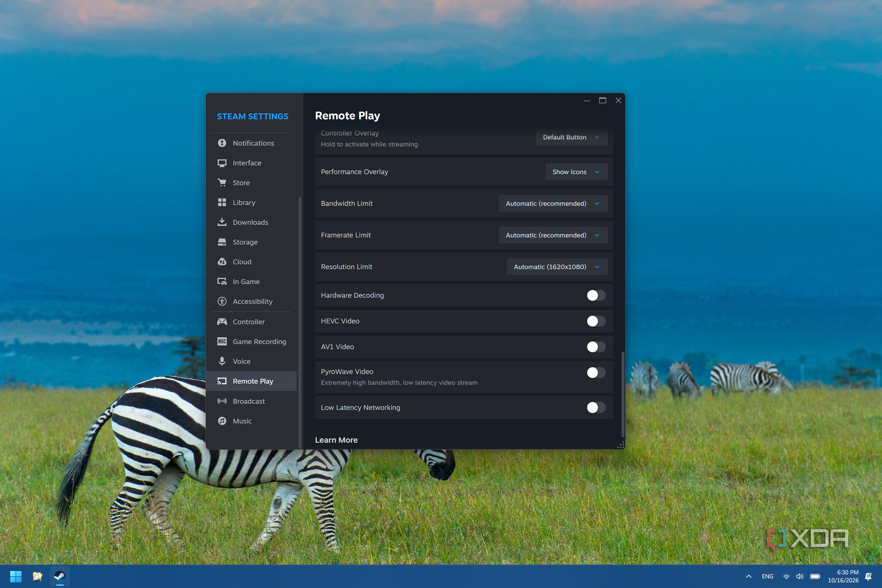This screenshot has height=588, width=882.
Task: Open the Controller Overlay Default Button dropdown
Action: click(571, 137)
